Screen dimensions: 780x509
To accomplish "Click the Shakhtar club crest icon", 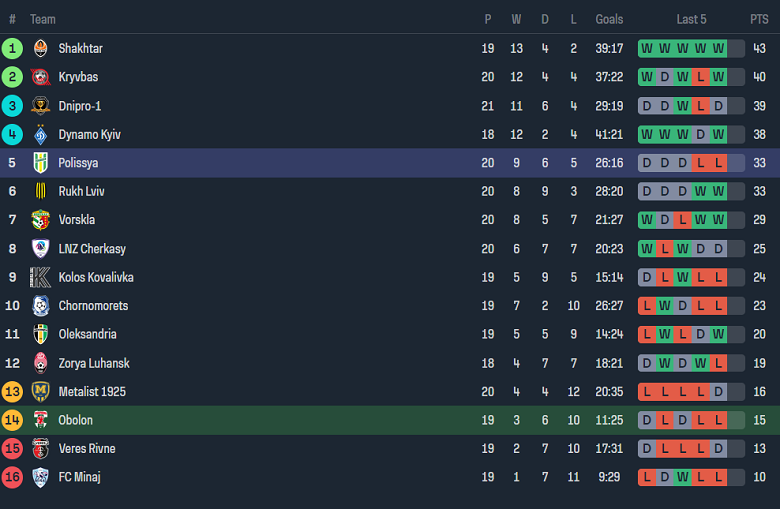I will pyautogui.click(x=41, y=48).
